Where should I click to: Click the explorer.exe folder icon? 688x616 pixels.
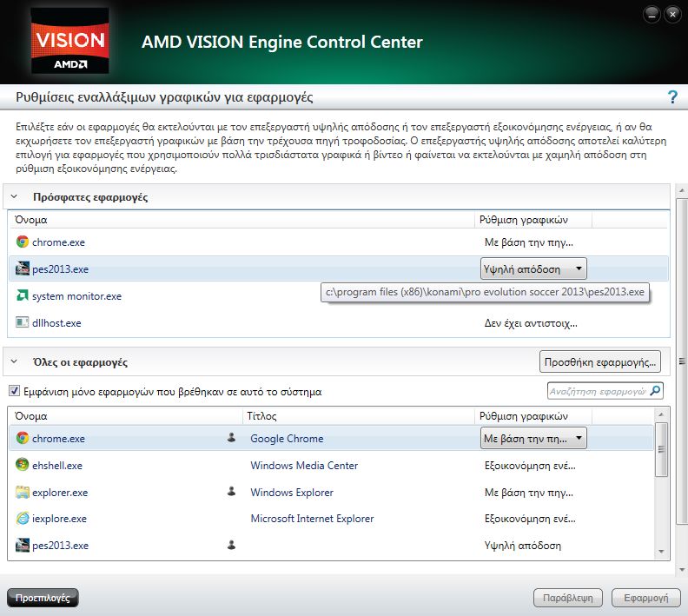pyautogui.click(x=23, y=492)
